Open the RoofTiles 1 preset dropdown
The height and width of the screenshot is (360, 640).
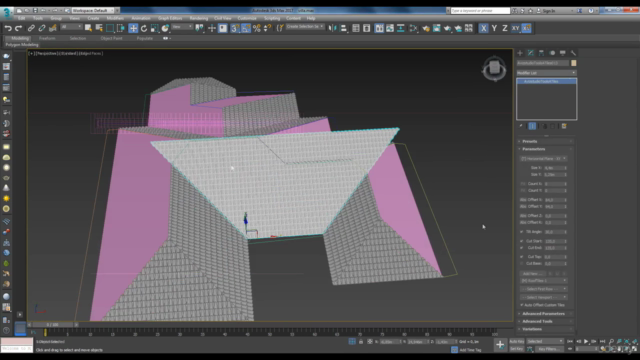(x=544, y=281)
